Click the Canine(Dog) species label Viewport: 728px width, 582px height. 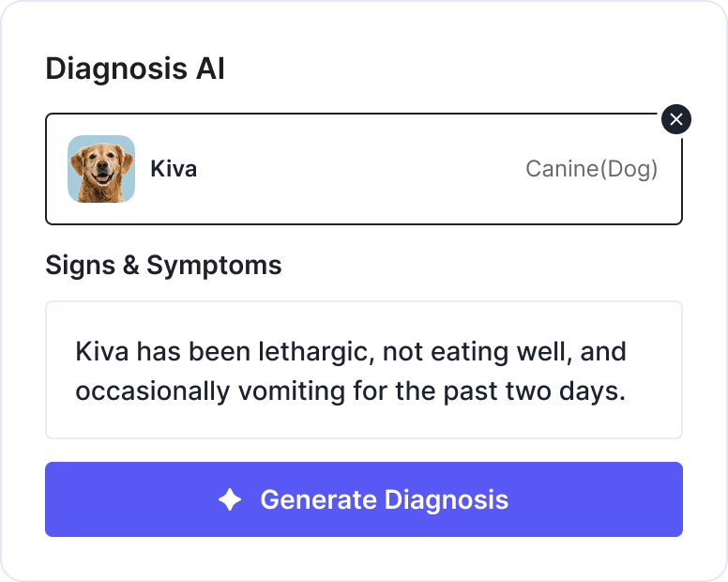[591, 169]
